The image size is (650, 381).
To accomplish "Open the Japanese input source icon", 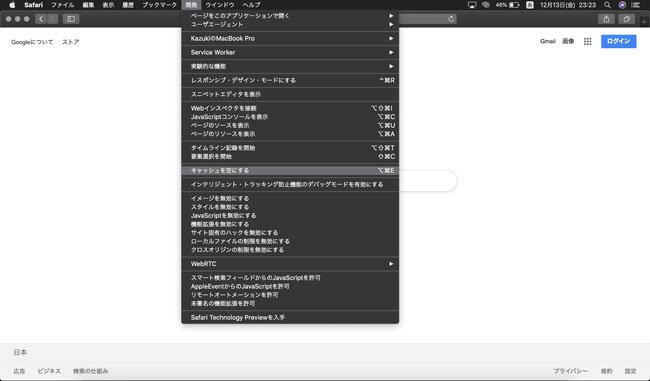I will tap(530, 5).
